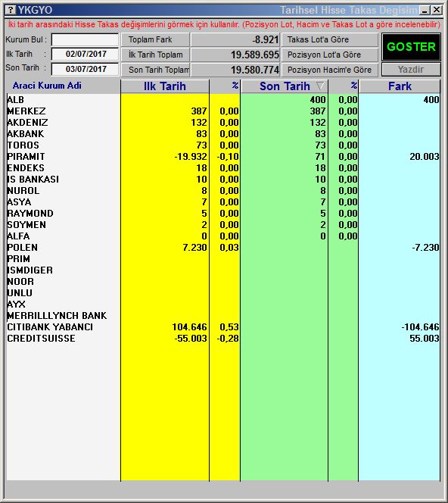Image resolution: width=448 pixels, height=503 pixels.
Task: Select the PIRAMIT row
Action: [223, 157]
